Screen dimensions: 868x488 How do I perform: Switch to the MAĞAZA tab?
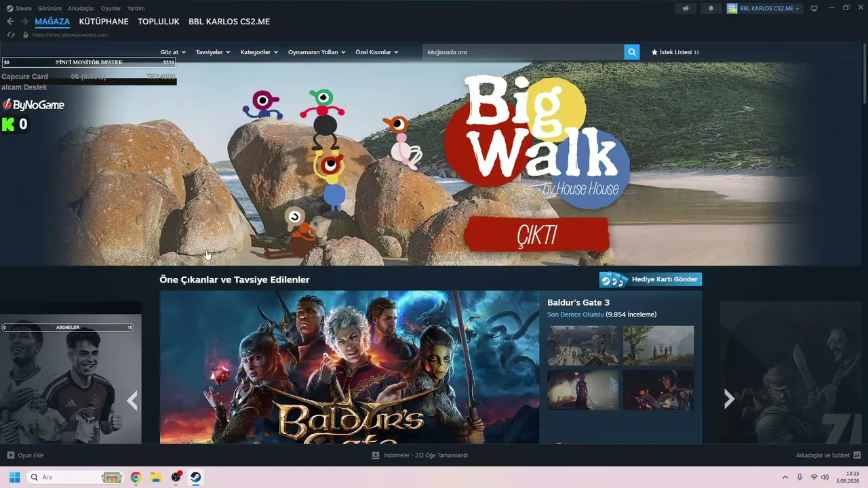(x=52, y=22)
